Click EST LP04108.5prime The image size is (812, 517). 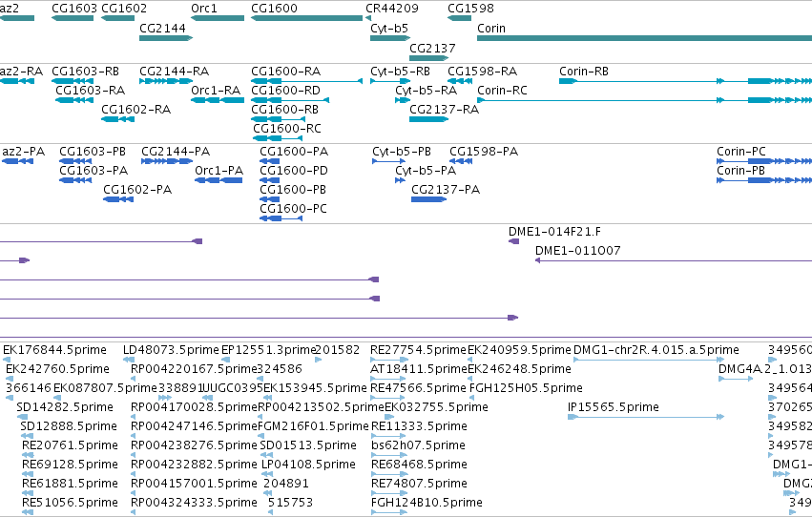tap(308, 465)
